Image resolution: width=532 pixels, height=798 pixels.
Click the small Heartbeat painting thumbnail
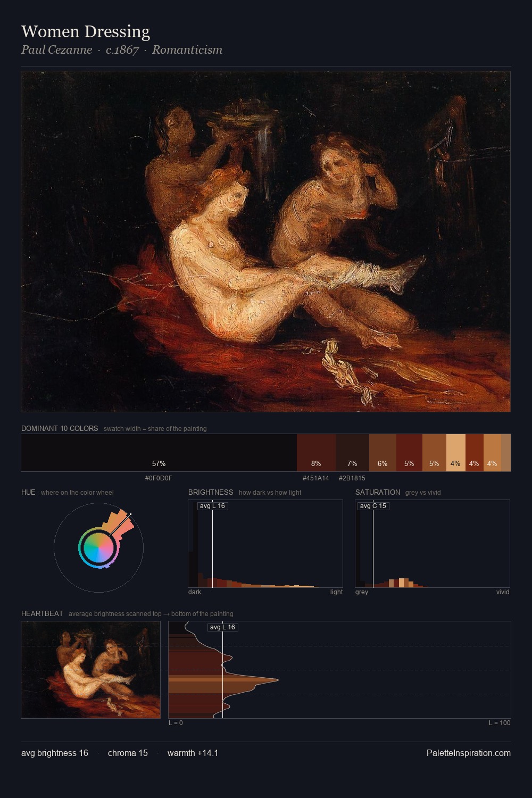tap(91, 670)
